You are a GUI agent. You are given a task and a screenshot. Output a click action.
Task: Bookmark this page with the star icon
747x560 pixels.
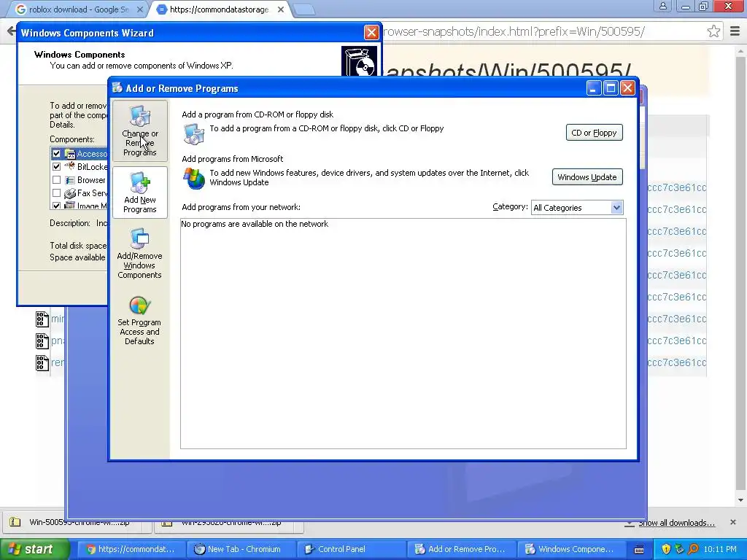713,31
